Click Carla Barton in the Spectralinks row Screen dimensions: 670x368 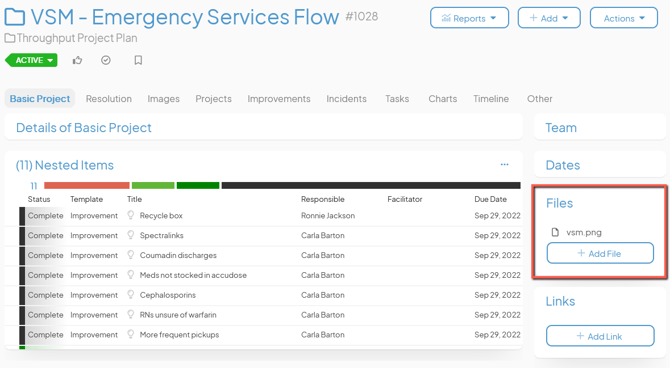point(323,235)
